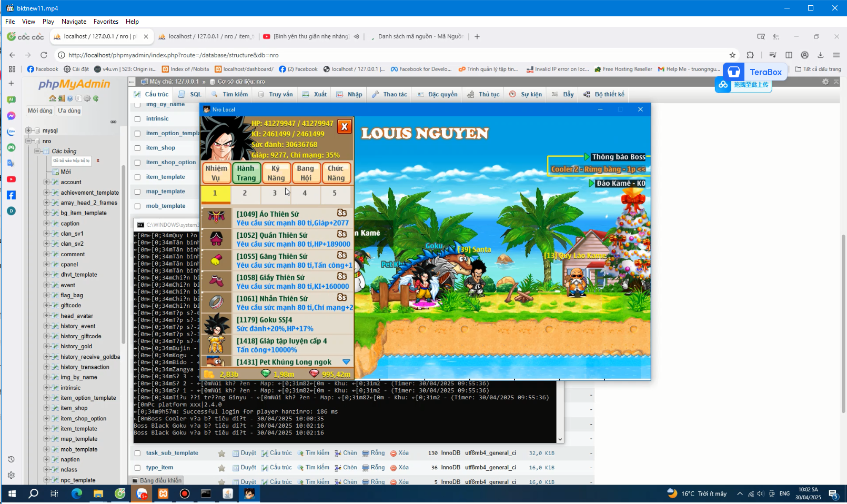Open Messenger in the Coc Coc sidebar

pos(11,116)
